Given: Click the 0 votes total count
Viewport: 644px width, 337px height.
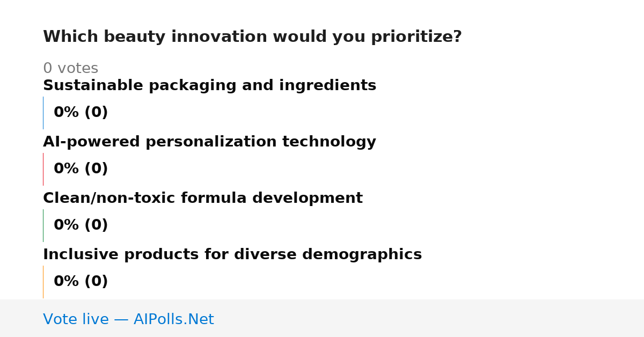Looking at the screenshot, I should click(x=70, y=69).
